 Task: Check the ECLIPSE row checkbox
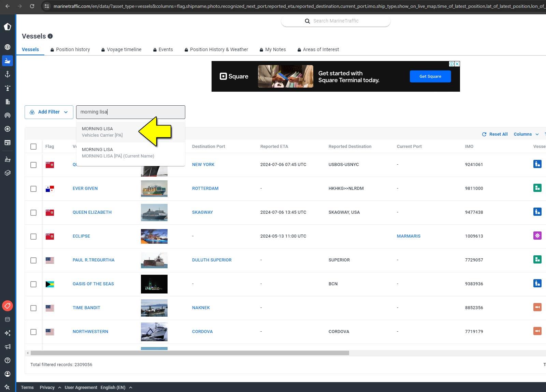pos(33,237)
